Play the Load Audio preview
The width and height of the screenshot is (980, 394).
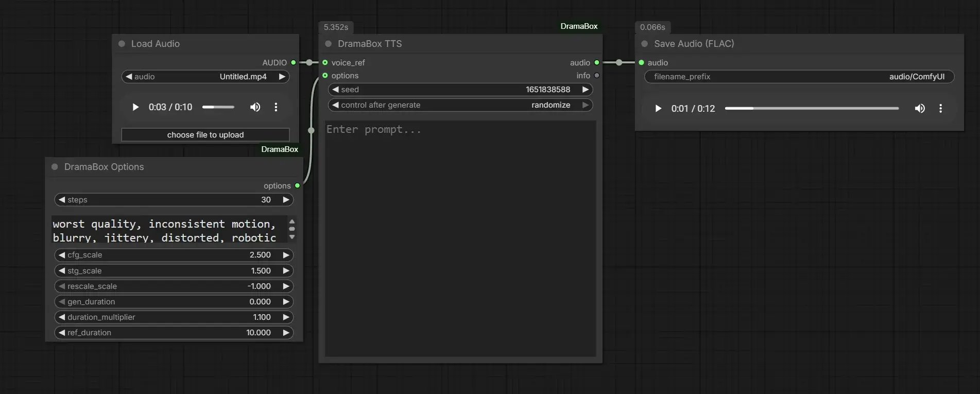click(x=135, y=107)
